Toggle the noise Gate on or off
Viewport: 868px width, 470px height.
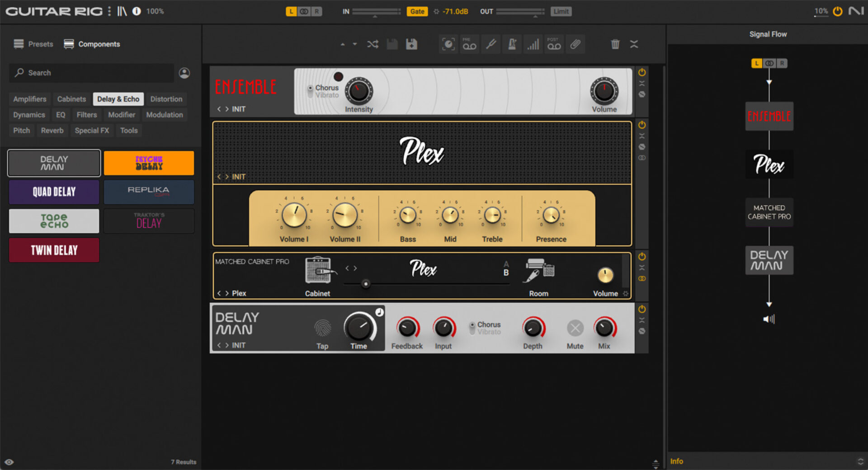(417, 11)
